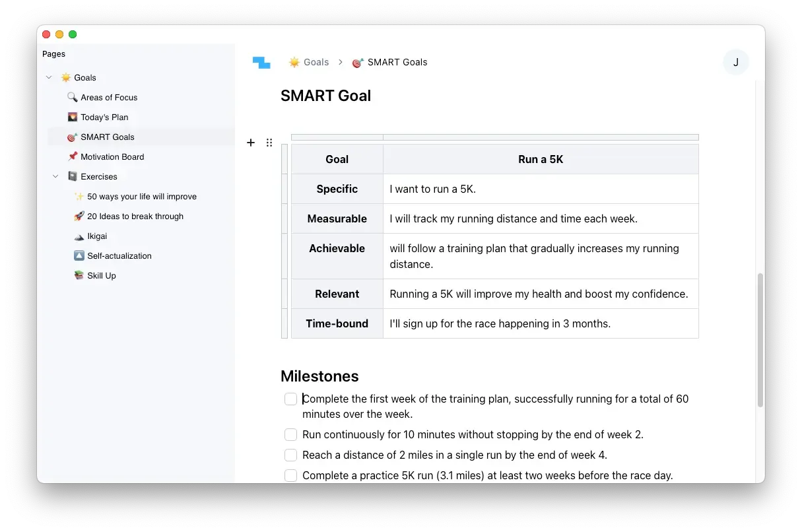Screen dimensions: 802x532
Task: Open the Areas of Focus page
Action: 109,98
